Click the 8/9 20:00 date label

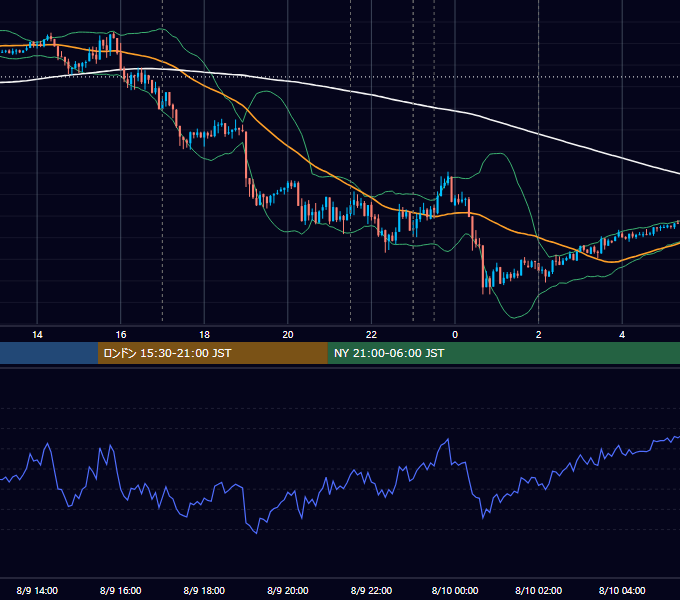[x=288, y=590]
